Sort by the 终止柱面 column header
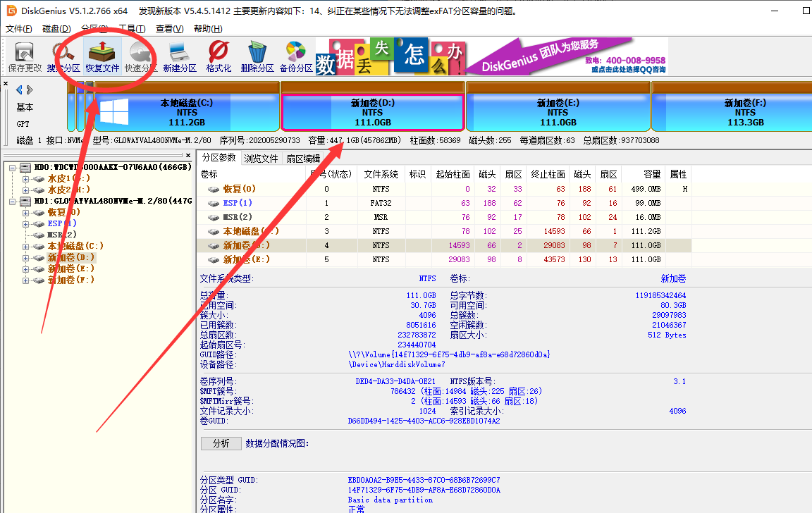Viewport: 812px width, 513px height. coord(548,175)
